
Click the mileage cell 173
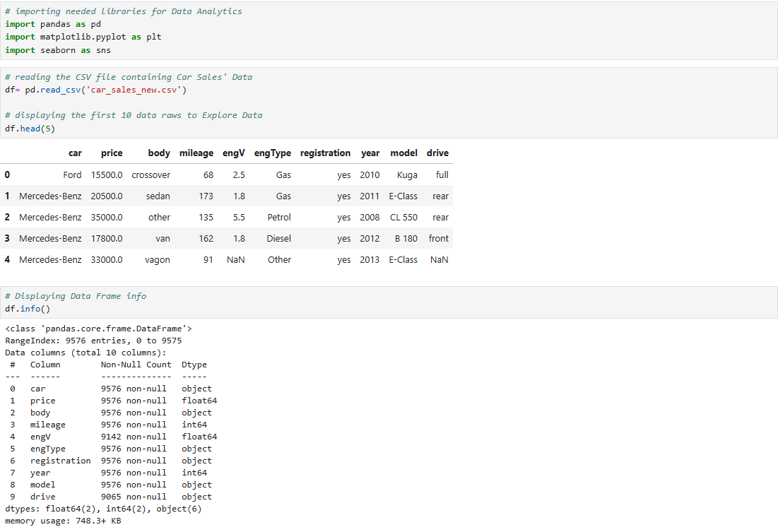206,196
